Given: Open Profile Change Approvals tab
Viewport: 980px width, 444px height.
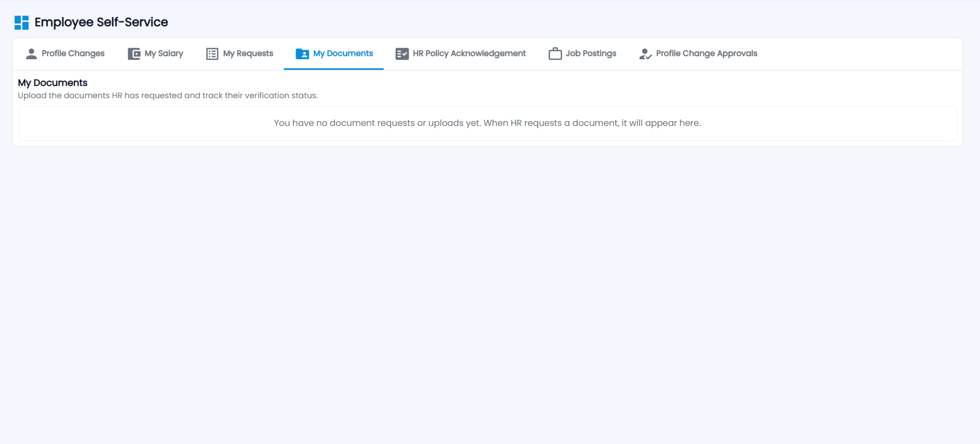Looking at the screenshot, I should click(x=698, y=54).
